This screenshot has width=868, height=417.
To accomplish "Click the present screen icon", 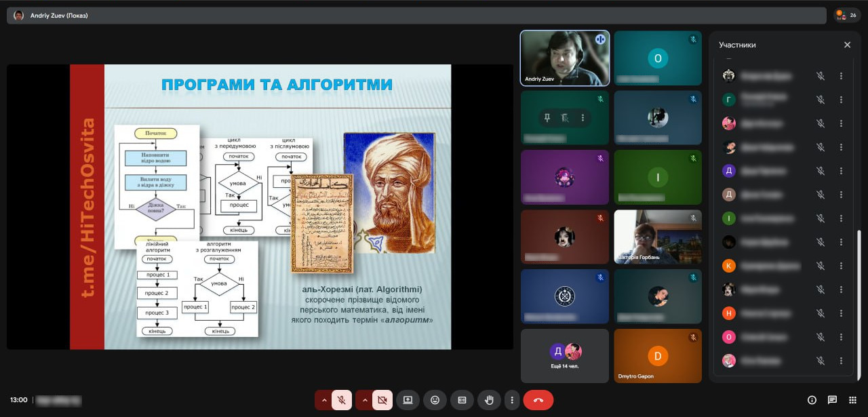I will (x=408, y=400).
